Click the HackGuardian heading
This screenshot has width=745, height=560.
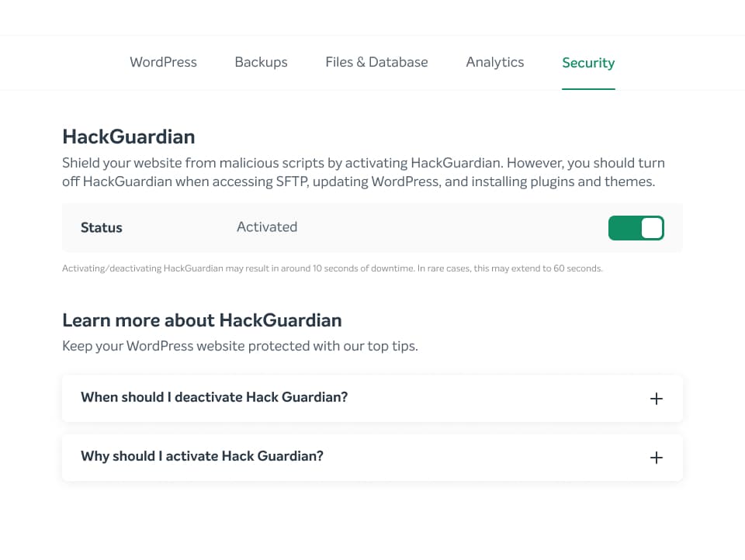128,137
